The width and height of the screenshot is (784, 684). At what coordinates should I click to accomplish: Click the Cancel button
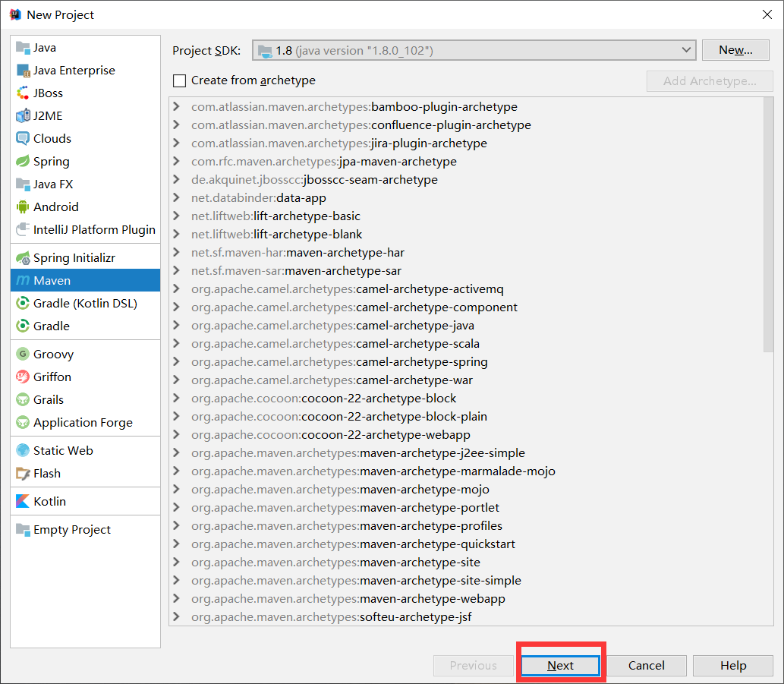[647, 666]
